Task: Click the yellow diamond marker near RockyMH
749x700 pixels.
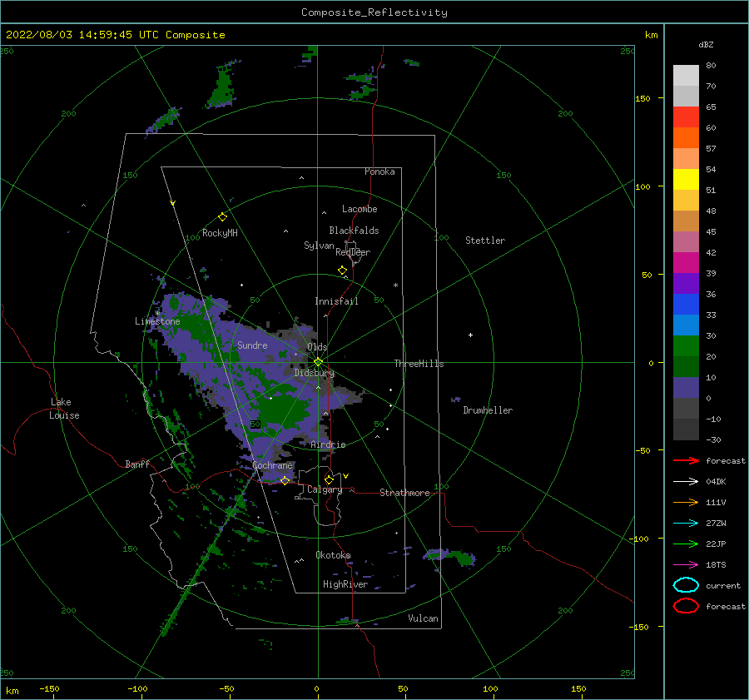Action: click(x=222, y=217)
